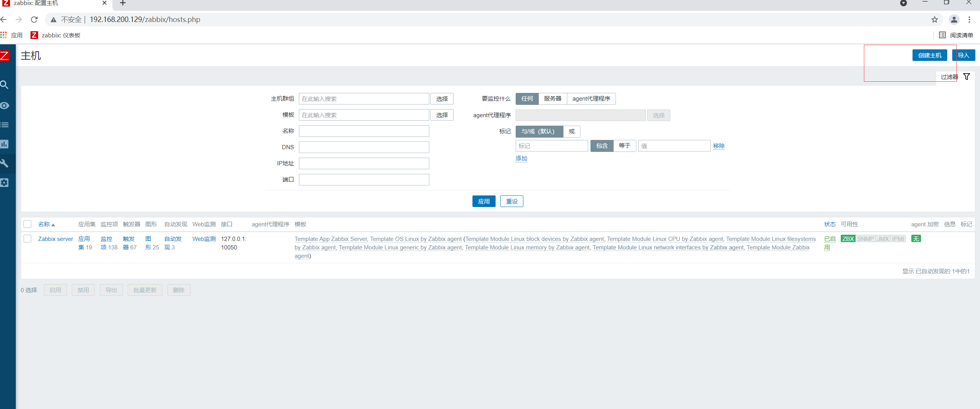Sort hosts by 状态 column

[830, 224]
